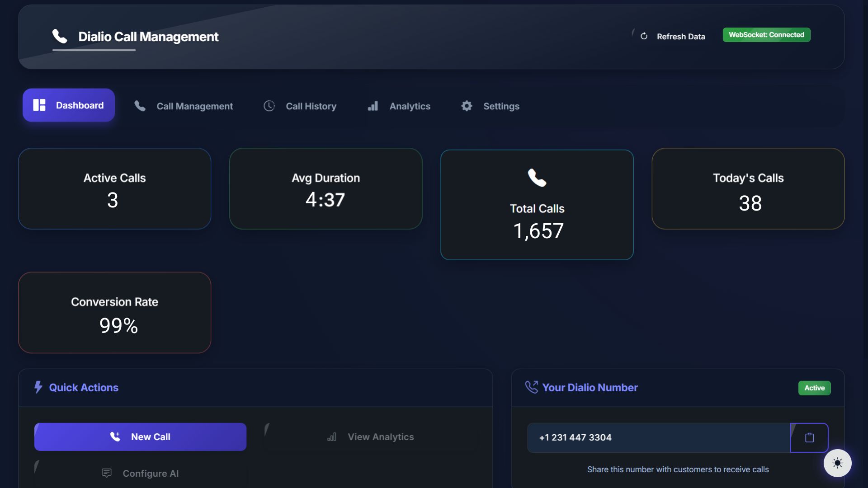This screenshot has height=488, width=868.
Task: Click the grid icon on the Dashboard tab
Action: point(40,105)
